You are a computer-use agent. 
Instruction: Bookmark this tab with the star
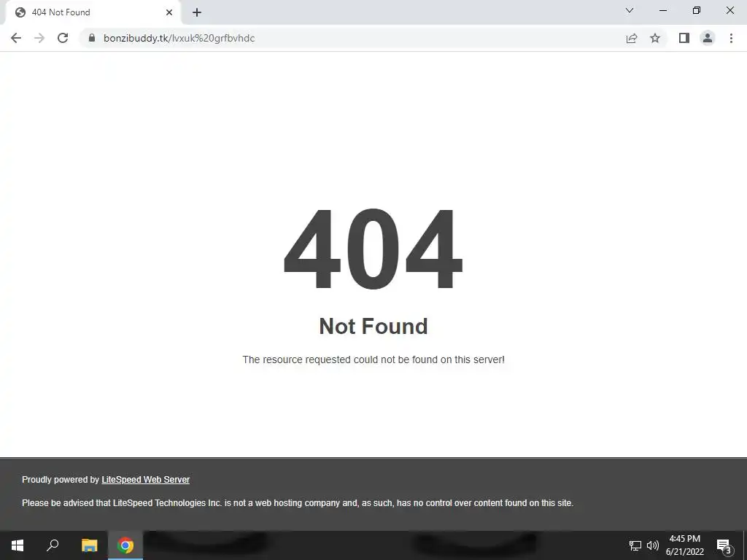click(655, 38)
